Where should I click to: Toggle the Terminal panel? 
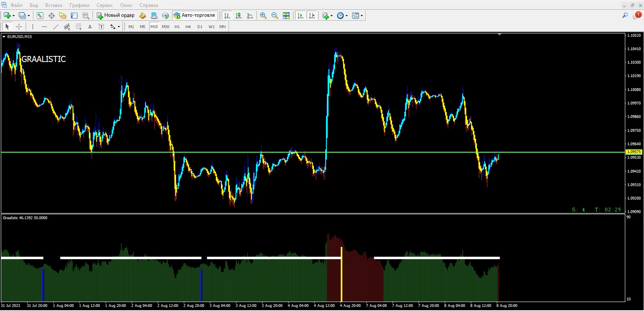pos(74,16)
